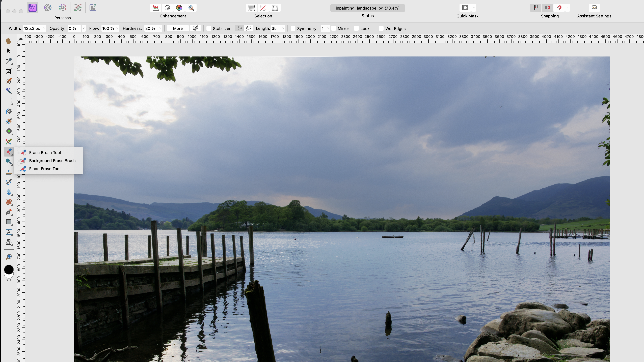The height and width of the screenshot is (362, 644).
Task: Click the inpainting_landscape.jpg status label
Action: (367, 8)
